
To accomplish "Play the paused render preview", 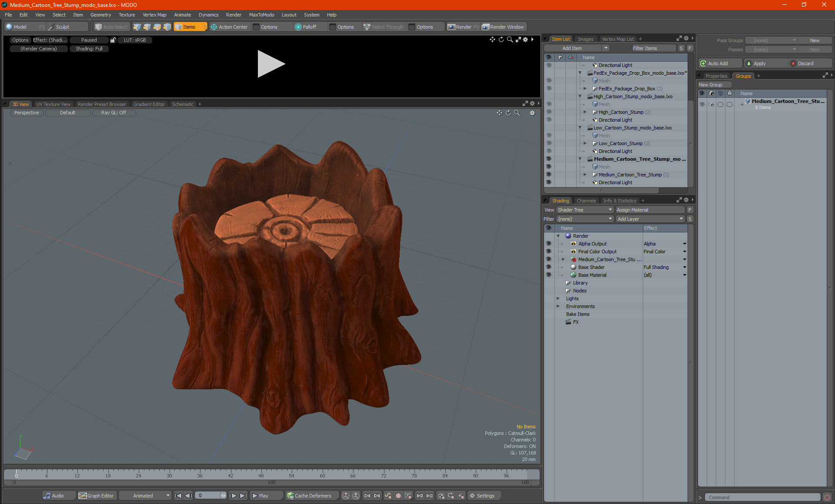I will (271, 64).
